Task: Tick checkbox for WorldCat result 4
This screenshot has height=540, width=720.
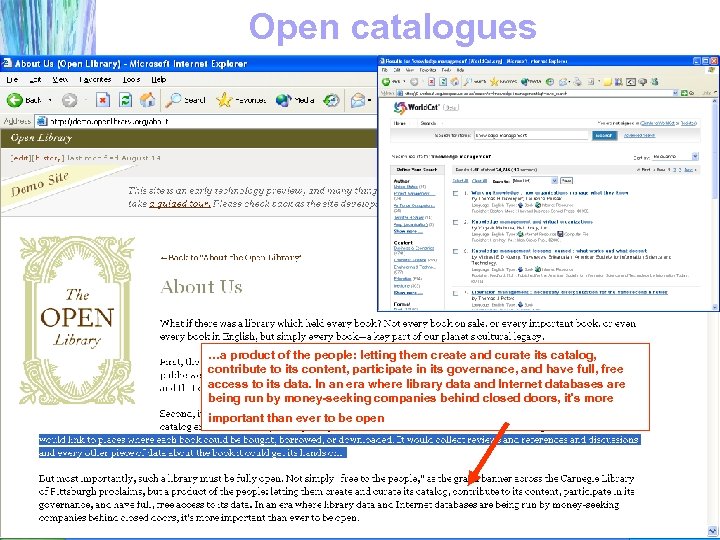Action: [x=456, y=293]
